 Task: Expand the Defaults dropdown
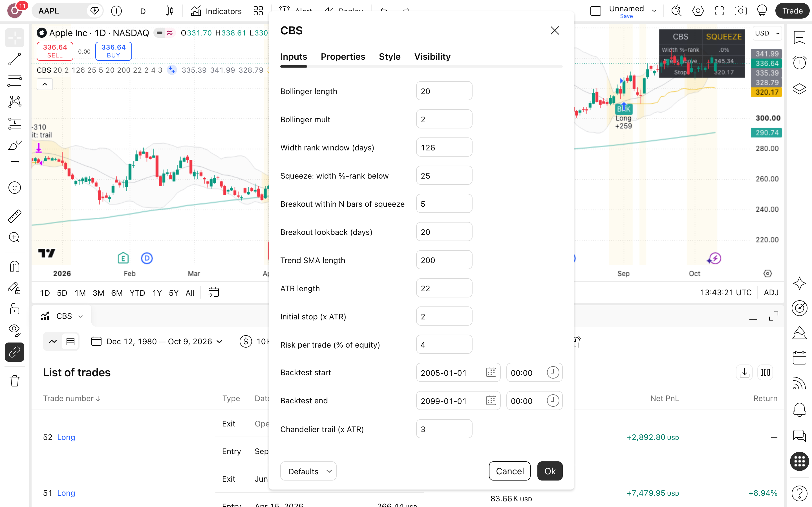click(x=308, y=471)
